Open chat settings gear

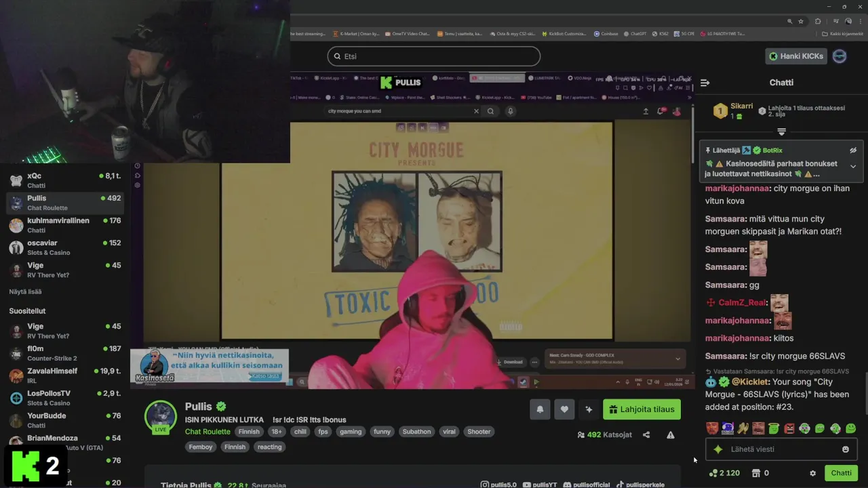(x=812, y=473)
